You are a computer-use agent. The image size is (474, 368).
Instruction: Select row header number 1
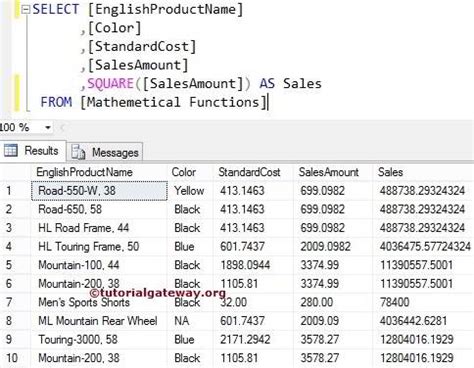[x=15, y=191]
